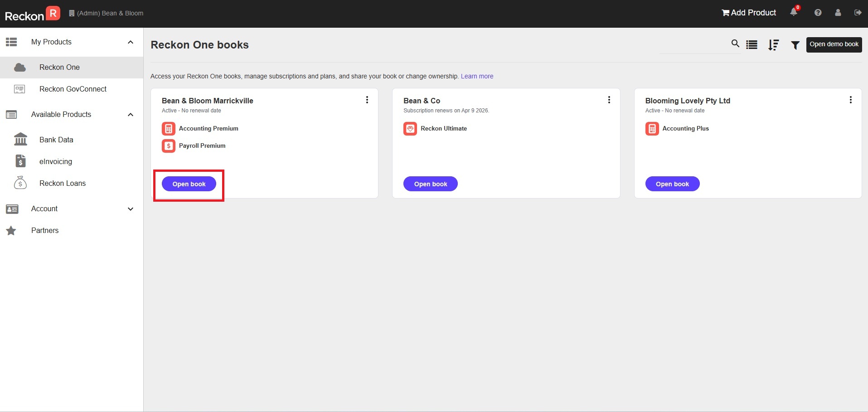This screenshot has height=412, width=868.
Task: Click the Accounting Plus calculator icon
Action: click(x=652, y=129)
